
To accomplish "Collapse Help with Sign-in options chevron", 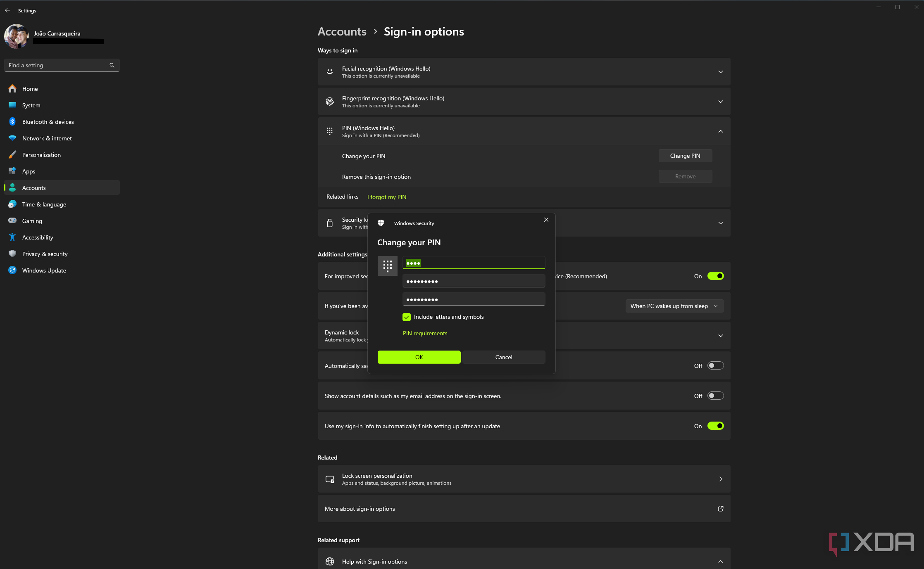I will point(720,562).
